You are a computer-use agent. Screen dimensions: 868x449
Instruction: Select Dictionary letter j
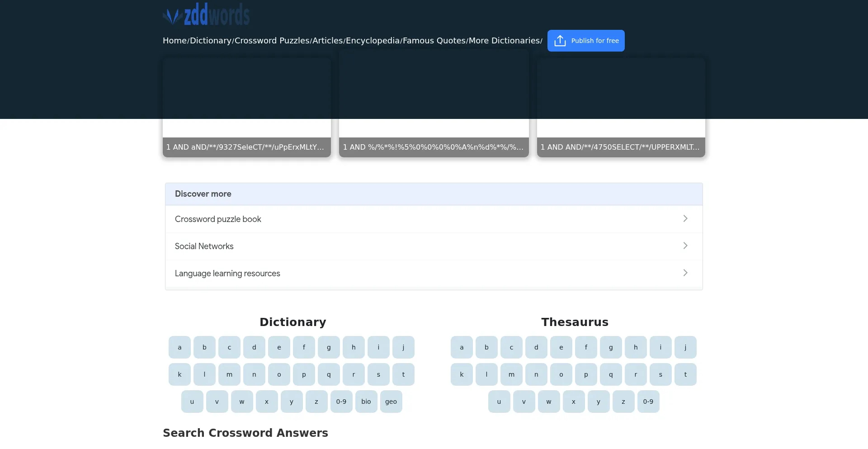(x=403, y=347)
